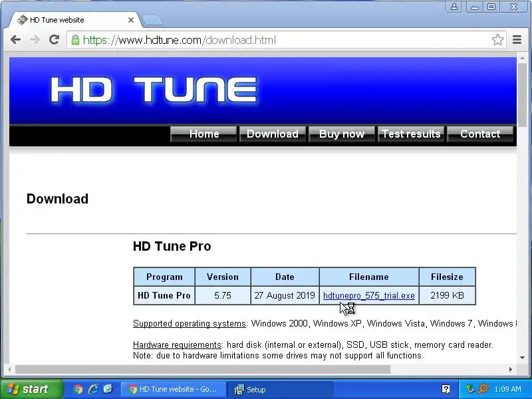This screenshot has width=532, height=399.
Task: Click the Hardware requirements label
Action: tap(177, 344)
